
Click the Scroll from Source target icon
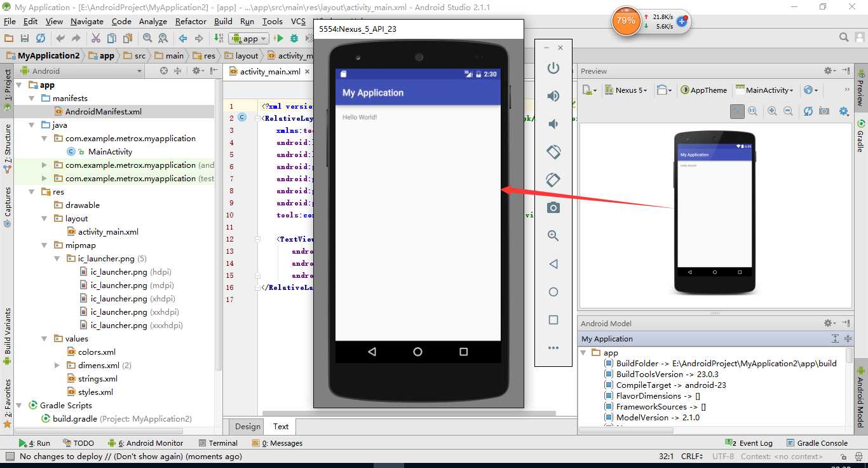(164, 71)
